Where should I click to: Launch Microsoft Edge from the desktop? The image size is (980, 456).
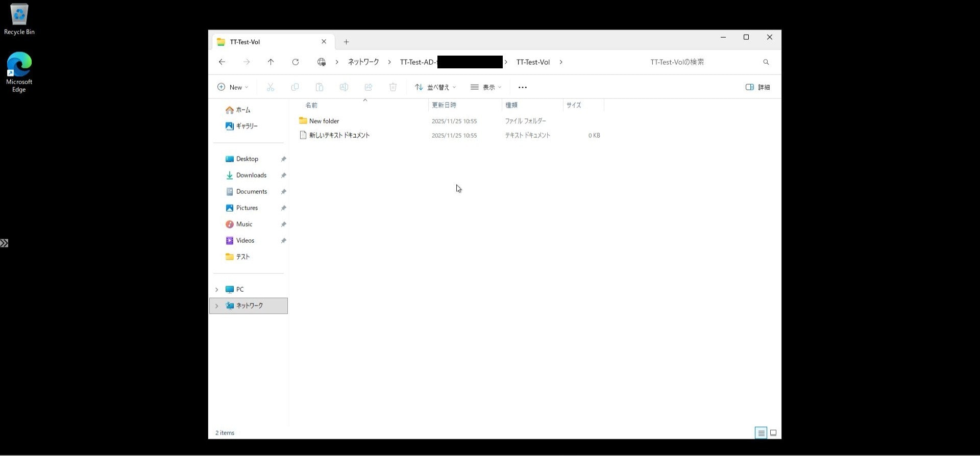(x=19, y=72)
